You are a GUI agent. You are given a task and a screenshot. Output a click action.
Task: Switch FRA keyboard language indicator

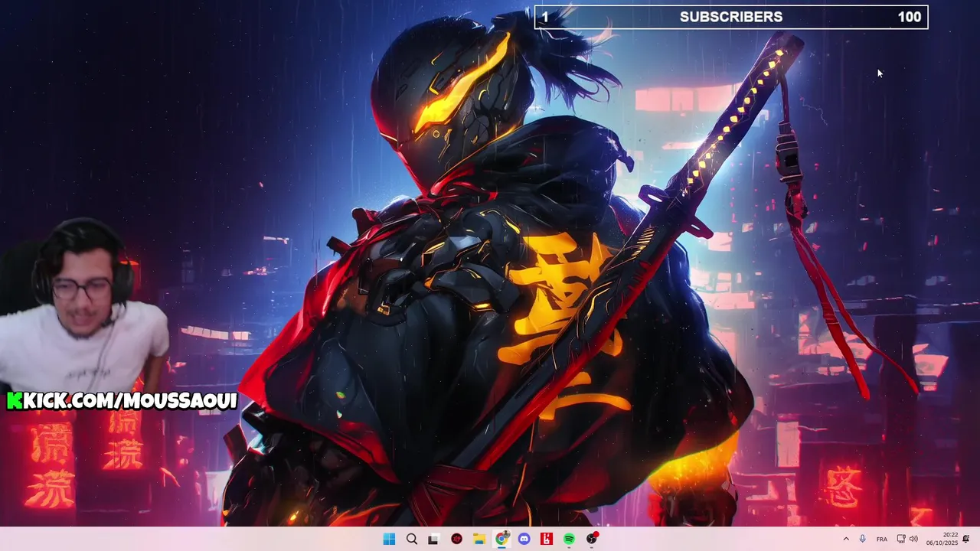tap(882, 539)
